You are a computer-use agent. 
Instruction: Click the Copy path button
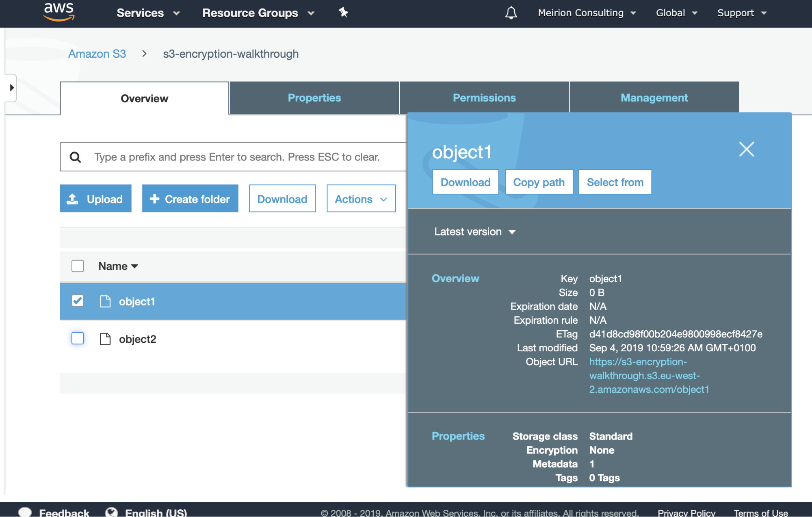539,182
